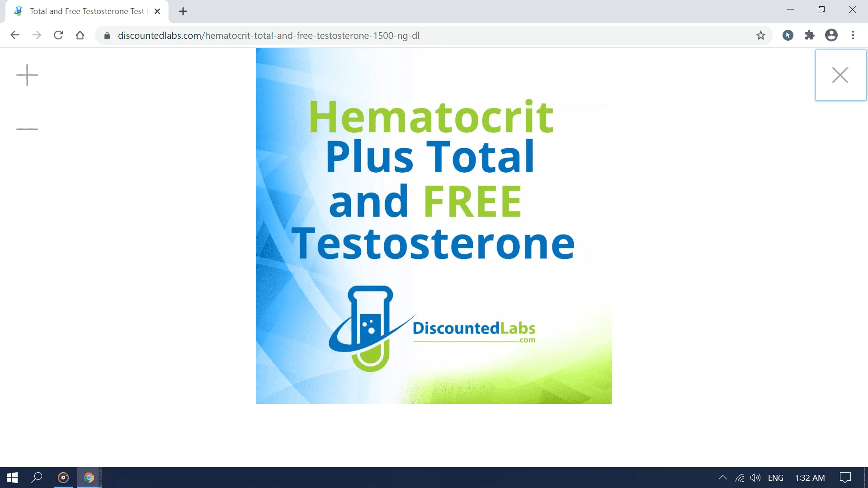Bookmark this page with star icon
The width and height of the screenshot is (868, 488).
pyautogui.click(x=761, y=35)
